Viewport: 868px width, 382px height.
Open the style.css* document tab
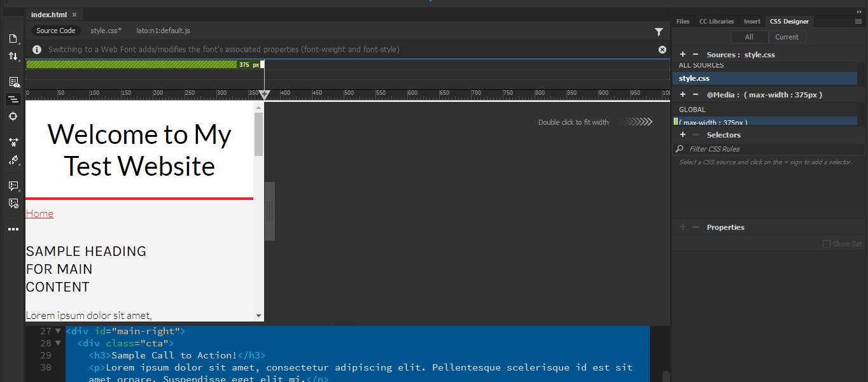coord(106,30)
